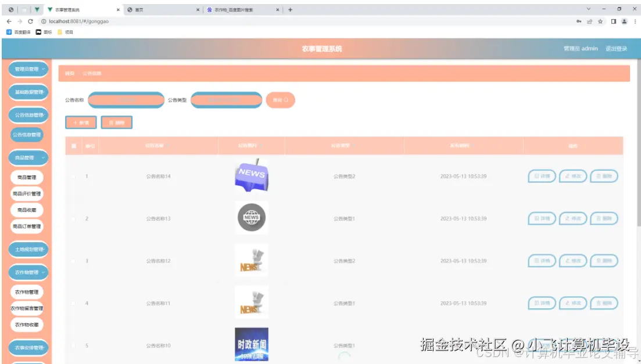Close the 首页 browser tab

click(198, 9)
